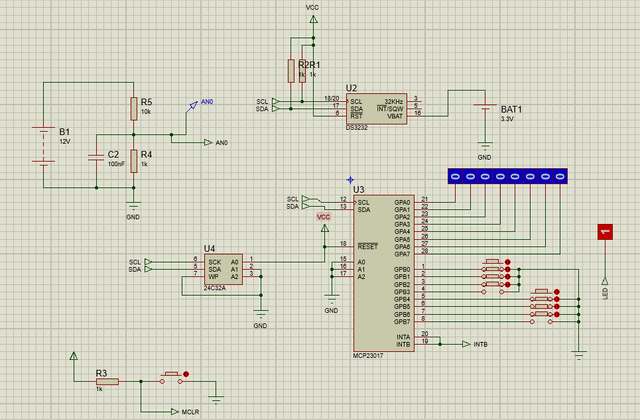Image resolution: width=640 pixels, height=420 pixels.
Task: Click the VCC power terminal above R1
Action: click(x=313, y=20)
